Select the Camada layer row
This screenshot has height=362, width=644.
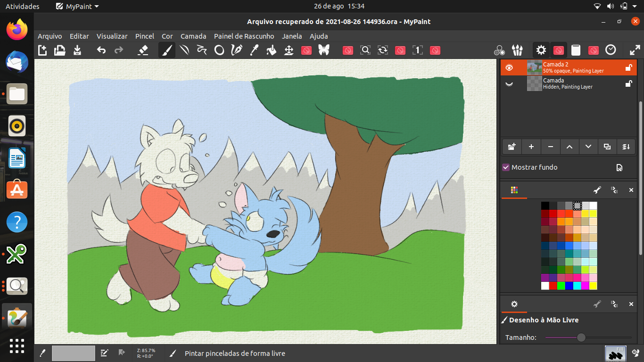click(x=569, y=83)
